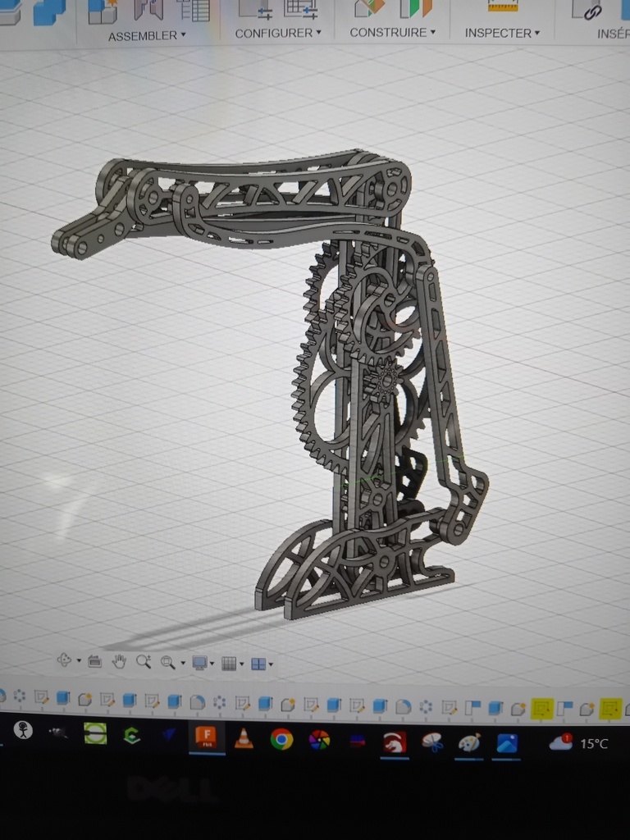The image size is (630, 840).
Task: Expand the Grid and Snaps dropdown arrow
Action: click(x=242, y=664)
